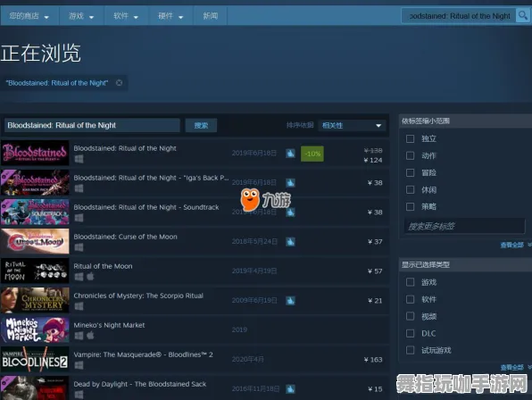Check the 软件 type checkbox
532x400 pixels.
tap(411, 299)
